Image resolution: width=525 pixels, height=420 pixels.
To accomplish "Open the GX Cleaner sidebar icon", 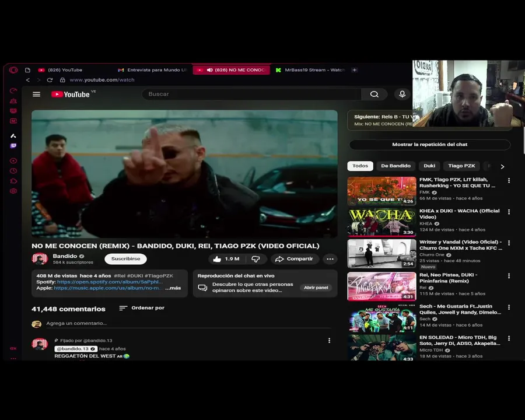I will tap(13, 101).
